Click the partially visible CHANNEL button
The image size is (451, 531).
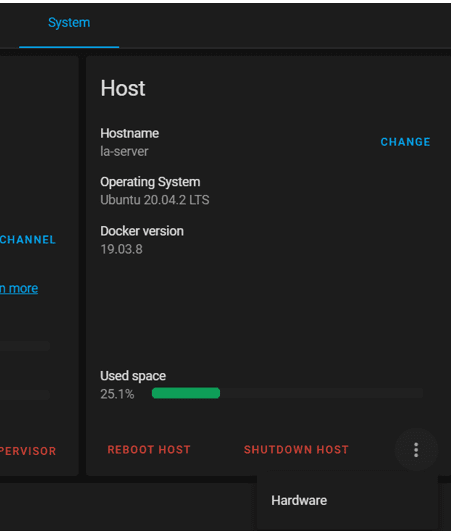28,240
